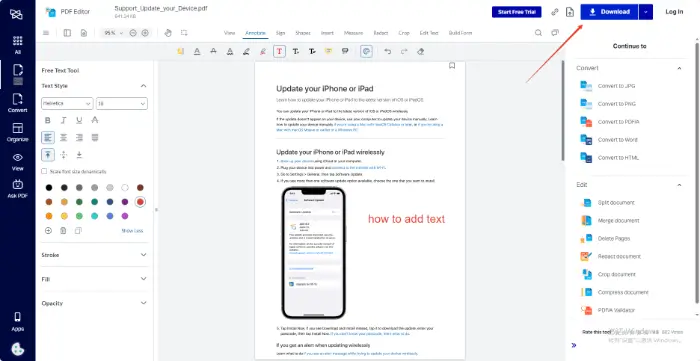The image size is (700, 361).
Task: Toggle Underline text style
Action: pyautogui.click(x=79, y=120)
